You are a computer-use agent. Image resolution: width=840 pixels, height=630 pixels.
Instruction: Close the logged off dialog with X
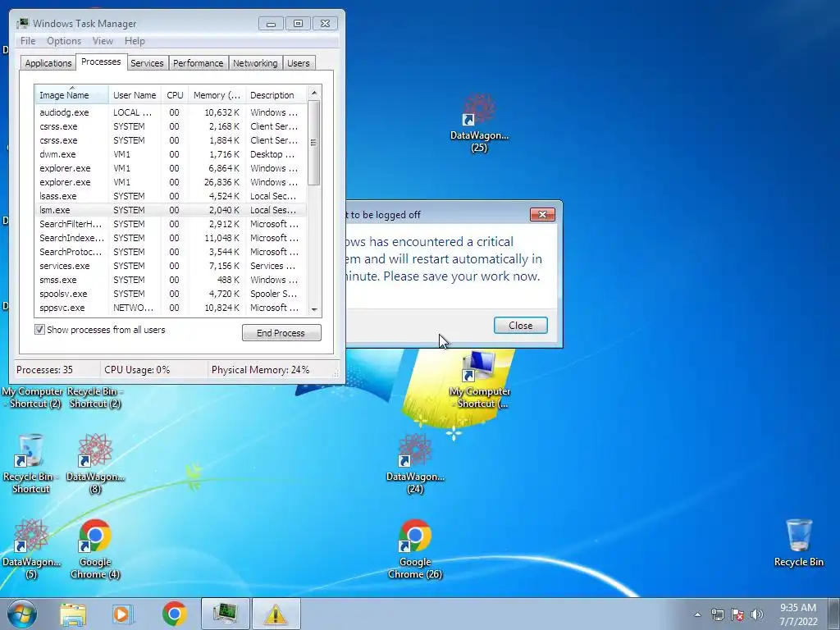[x=542, y=215]
